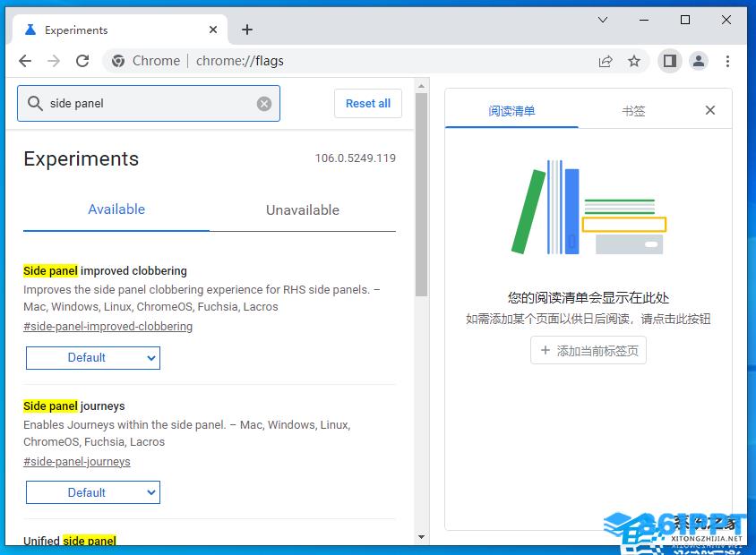
Task: Open the 阅读清单 tab in side panel
Action: click(511, 111)
